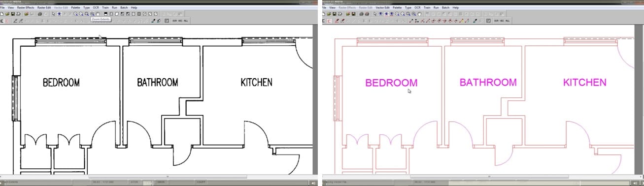Click Save disk icon in the left window
Image resolution: width=644 pixels, height=186 pixels.
(13, 14)
